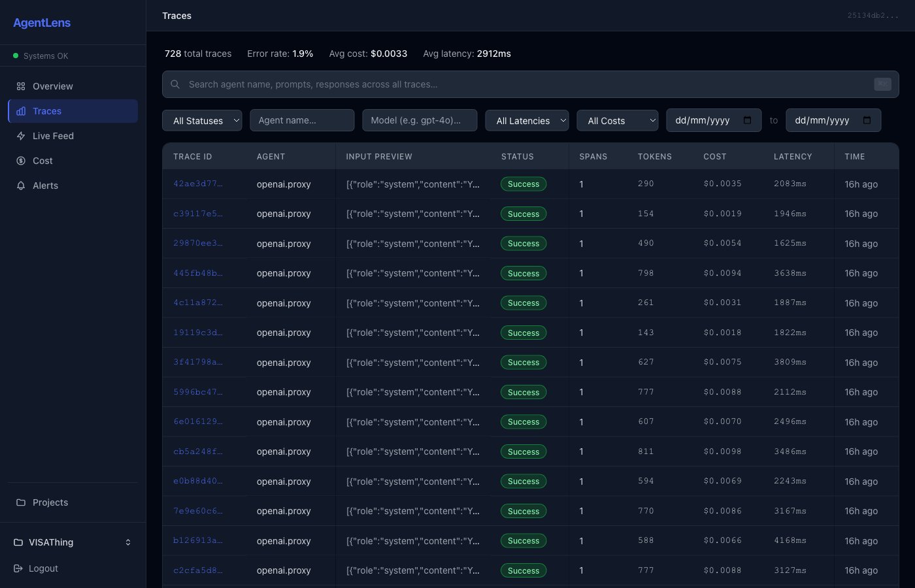Open trace 7e9e60c6
915x588 pixels.
[197, 511]
